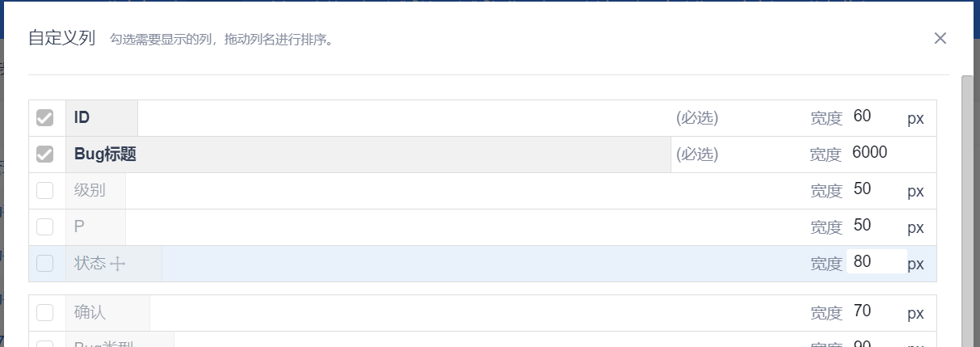Toggle the ID column checkbox
980x347 pixels.
45,118
